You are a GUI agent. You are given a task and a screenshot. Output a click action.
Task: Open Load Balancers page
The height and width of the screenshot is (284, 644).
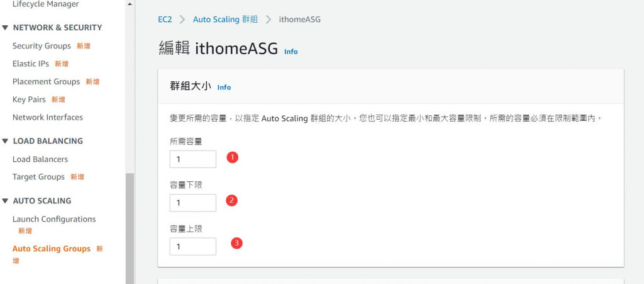coord(40,159)
